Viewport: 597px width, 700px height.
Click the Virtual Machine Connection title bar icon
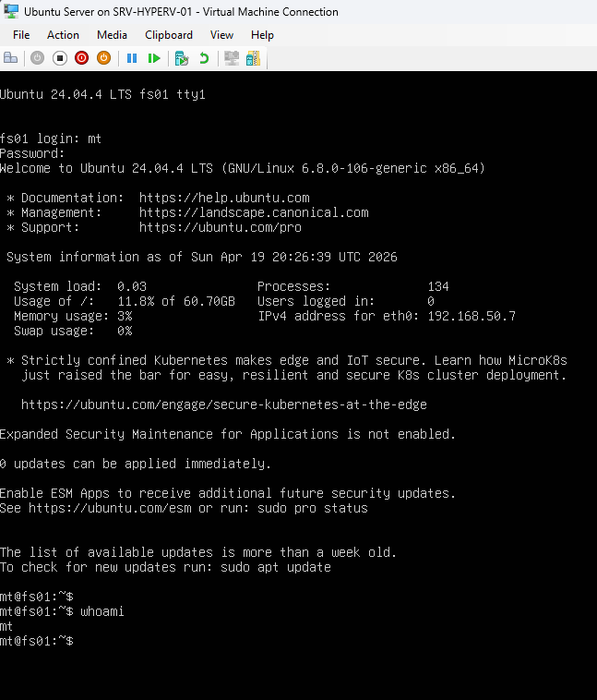[x=11, y=11]
